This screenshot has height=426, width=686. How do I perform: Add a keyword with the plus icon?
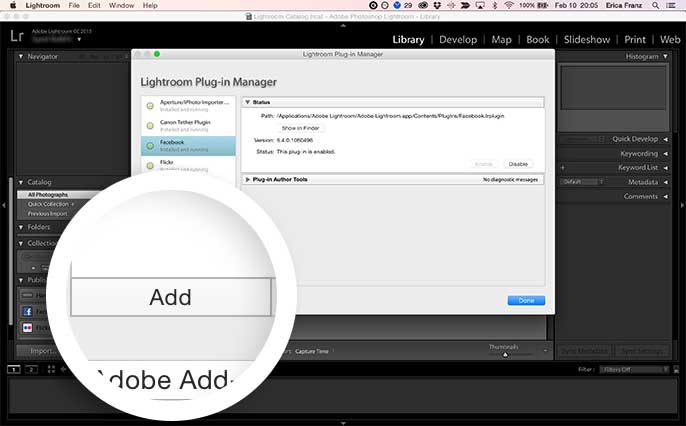point(563,168)
